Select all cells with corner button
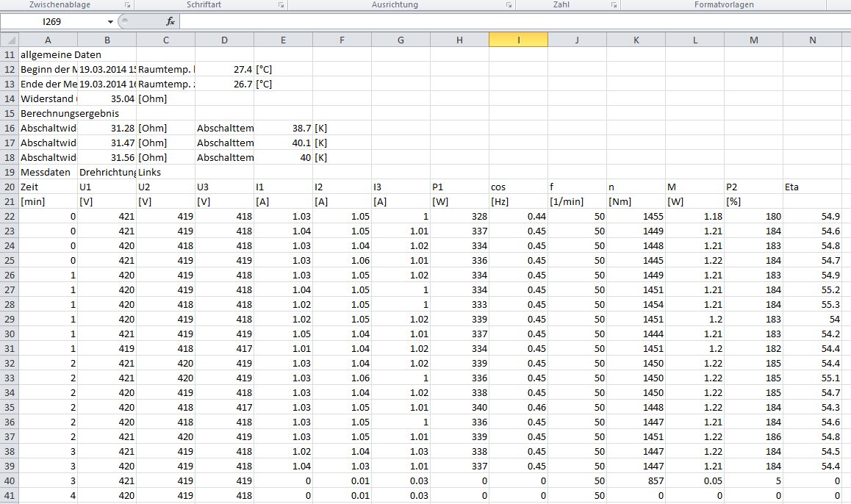851x504 pixels. coord(9,40)
